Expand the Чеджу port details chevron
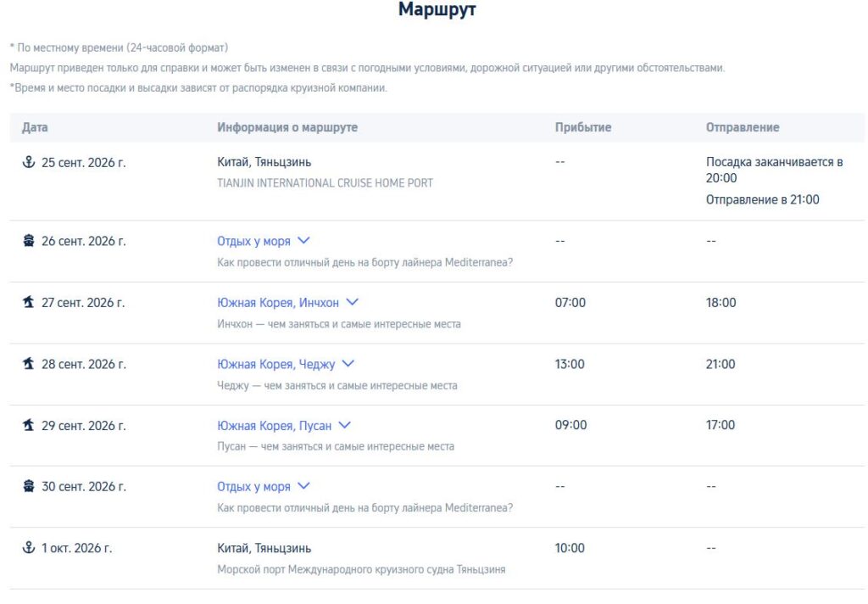 pos(348,364)
